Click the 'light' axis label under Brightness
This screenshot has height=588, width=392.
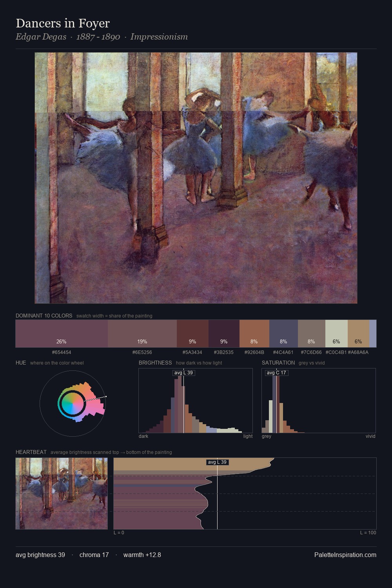pos(248,436)
